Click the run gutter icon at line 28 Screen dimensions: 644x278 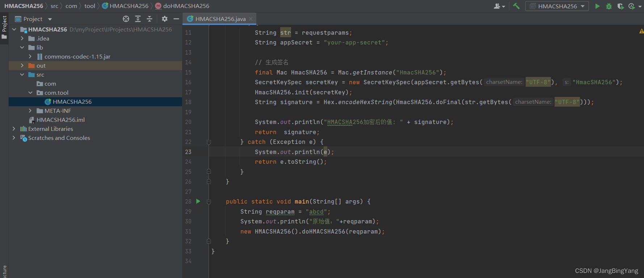click(198, 201)
